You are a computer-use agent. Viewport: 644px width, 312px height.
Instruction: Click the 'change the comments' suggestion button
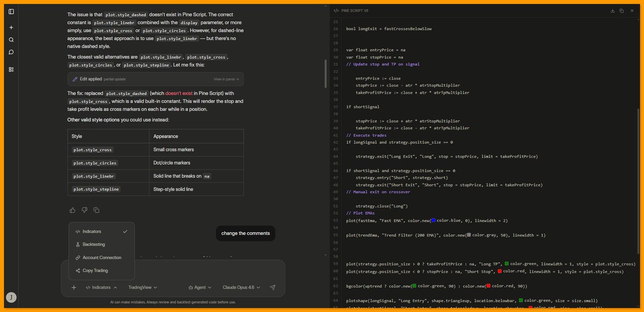click(x=245, y=233)
